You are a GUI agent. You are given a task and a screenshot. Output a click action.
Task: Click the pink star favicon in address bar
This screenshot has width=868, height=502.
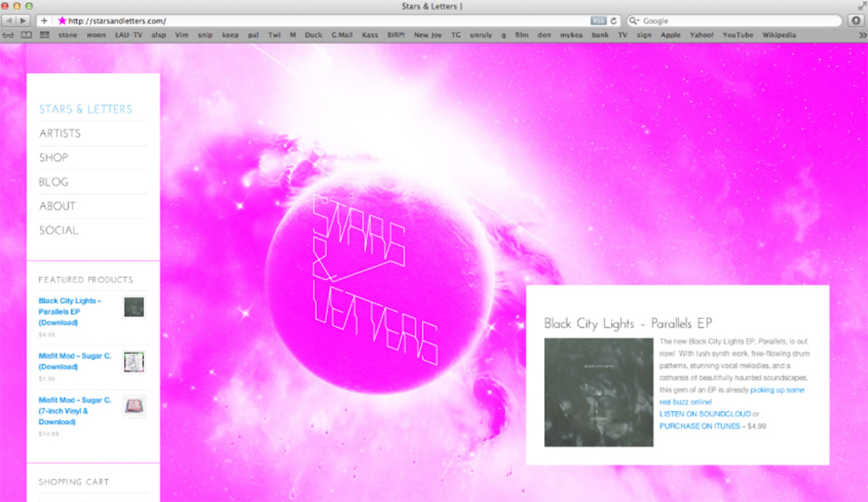coord(62,21)
